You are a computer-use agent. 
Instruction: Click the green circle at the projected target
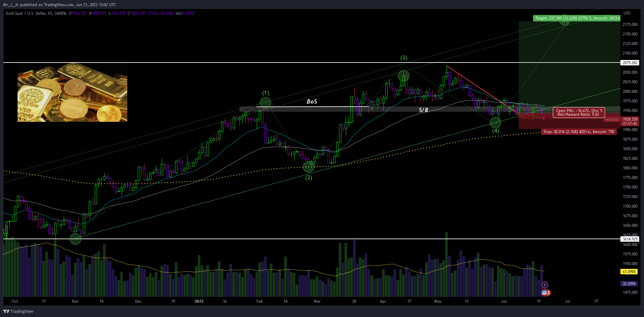565,20
